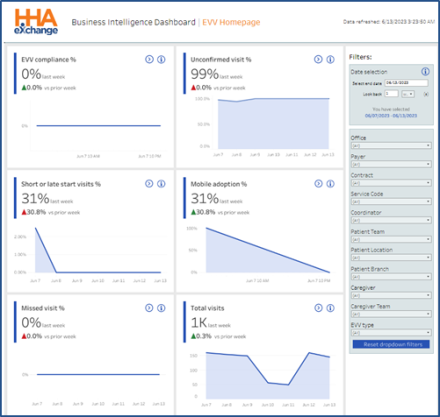Expand the Contract filter dropdown
Image resolution: width=440 pixels, height=417 pixels.
391,183
